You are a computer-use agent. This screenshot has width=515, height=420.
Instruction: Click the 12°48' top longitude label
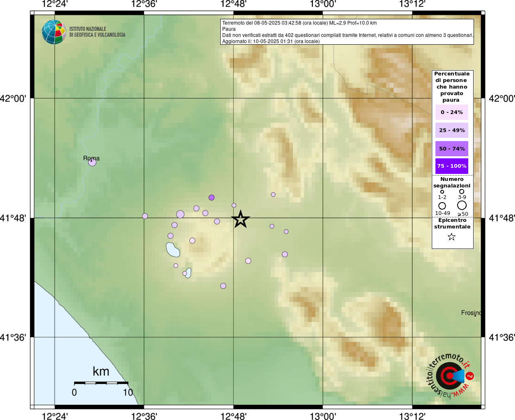233,4
